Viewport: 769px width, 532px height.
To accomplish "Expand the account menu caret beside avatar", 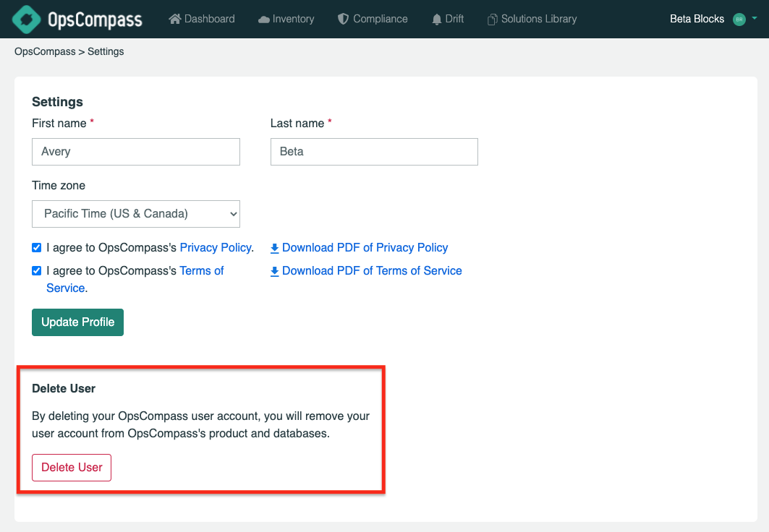I will coord(755,19).
